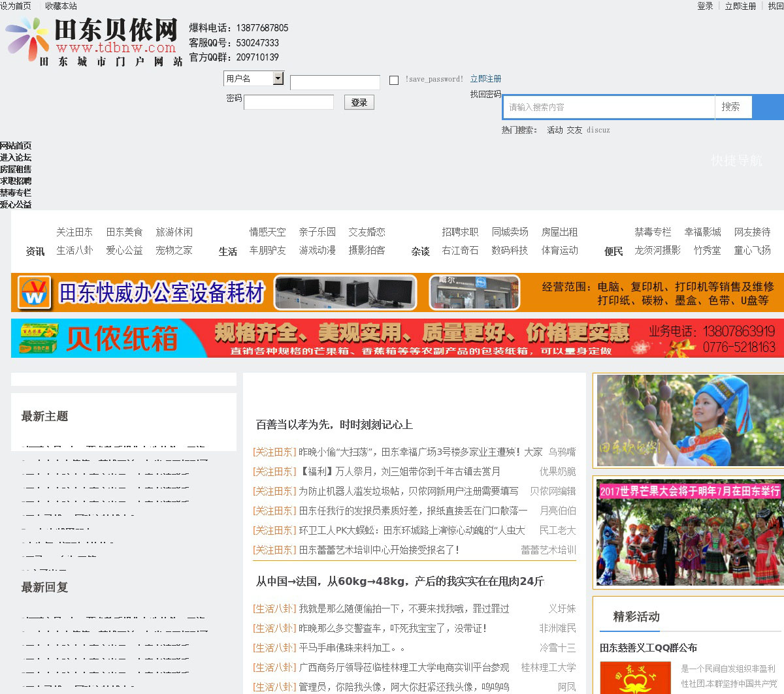Open 交友婚恋 category link

point(367,232)
